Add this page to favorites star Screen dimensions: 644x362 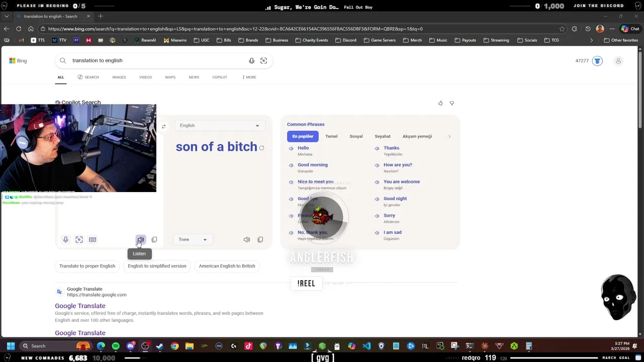[x=562, y=29]
